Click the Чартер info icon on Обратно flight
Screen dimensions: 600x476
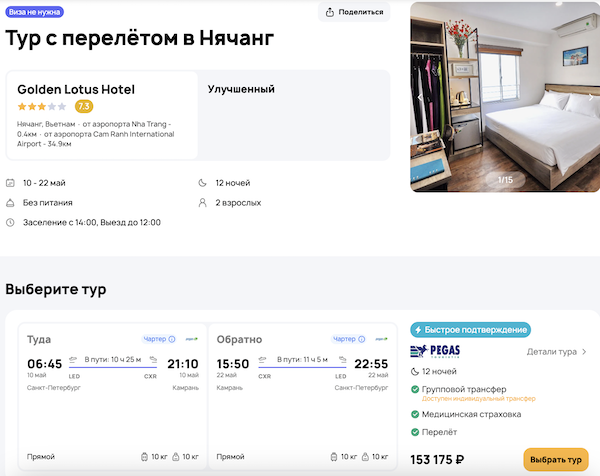(365, 339)
